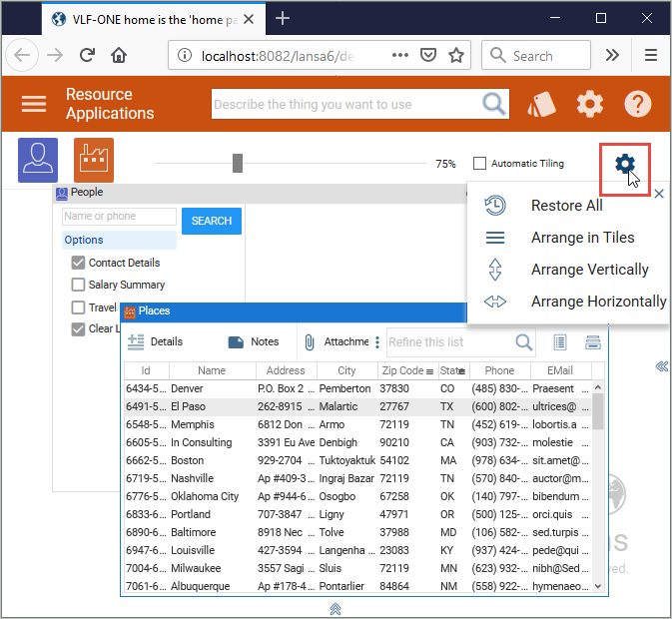Click the People application icon
The image size is (672, 619).
pos(38,160)
